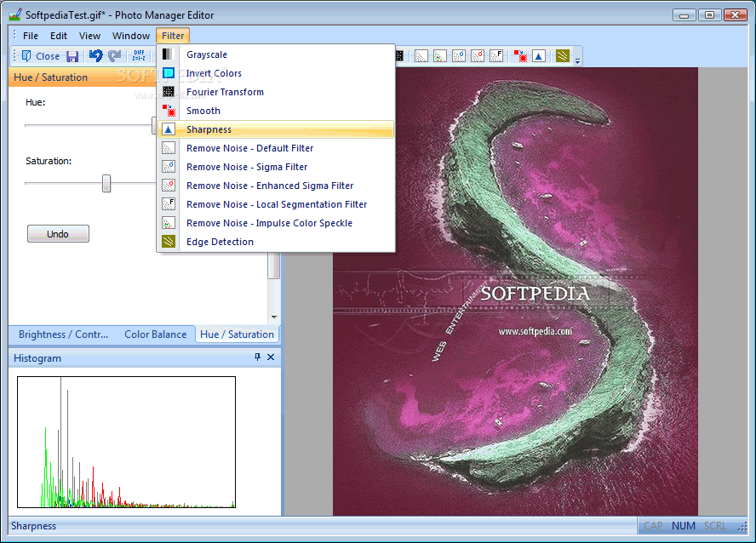Click the histogram graph area
Image resolution: width=756 pixels, height=543 pixels.
point(126,442)
